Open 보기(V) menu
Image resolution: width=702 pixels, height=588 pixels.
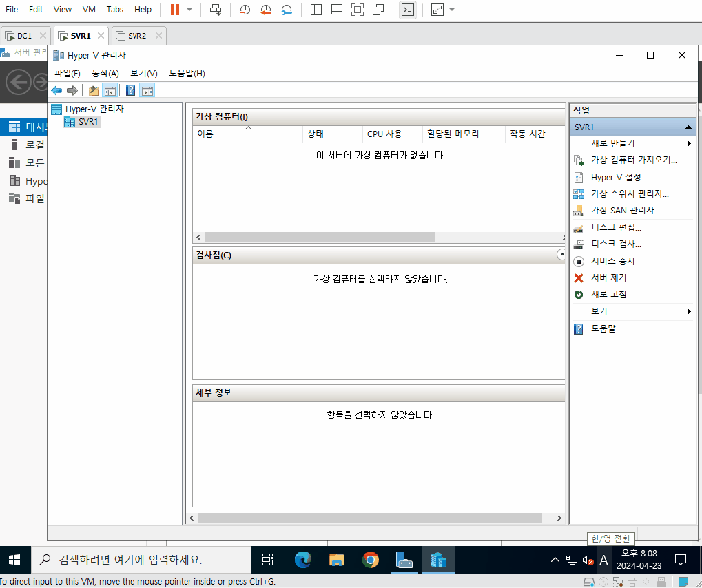(x=144, y=74)
